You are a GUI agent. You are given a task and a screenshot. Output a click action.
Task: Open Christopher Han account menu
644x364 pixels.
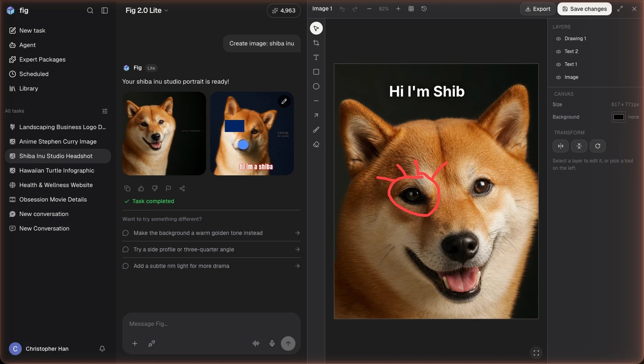click(x=47, y=349)
